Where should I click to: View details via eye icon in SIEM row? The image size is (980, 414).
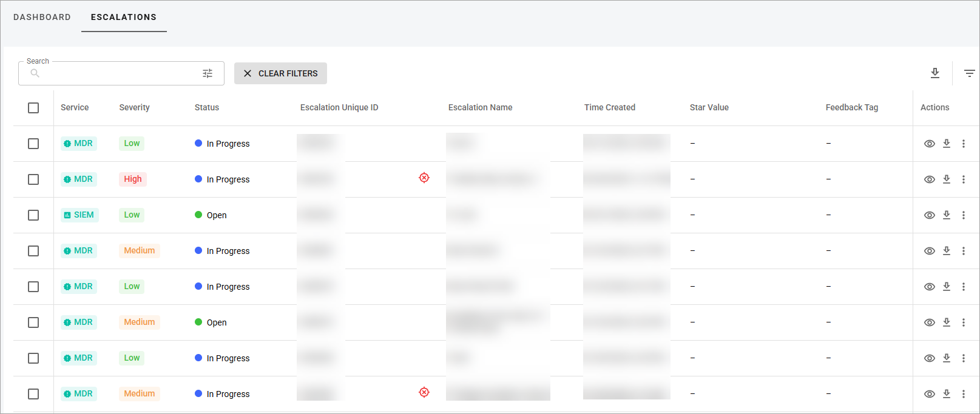(x=929, y=215)
